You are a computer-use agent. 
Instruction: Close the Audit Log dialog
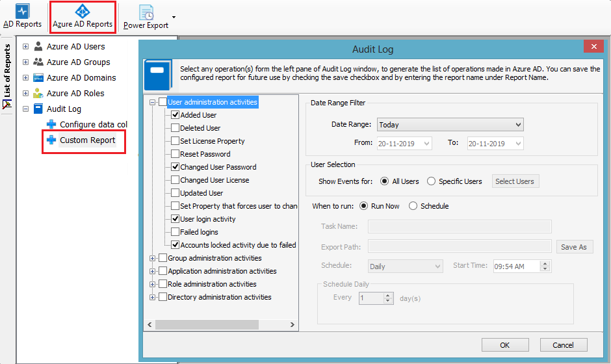(x=594, y=46)
